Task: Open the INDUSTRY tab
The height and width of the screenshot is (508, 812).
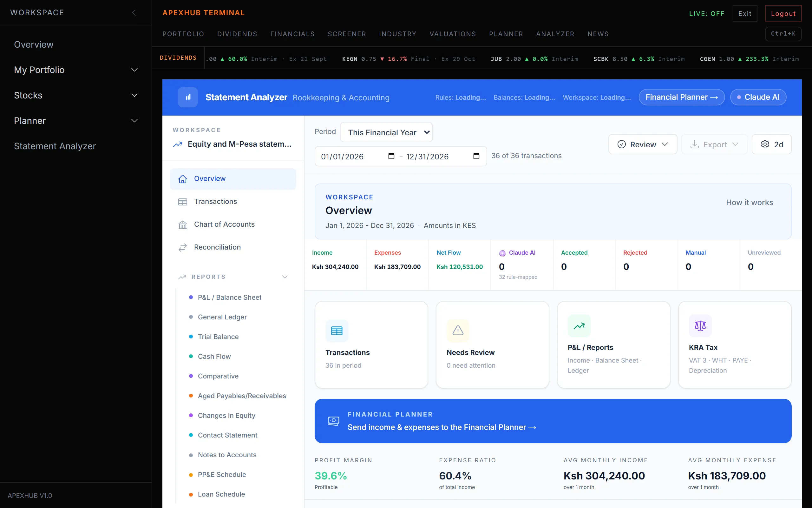Action: 398,34
